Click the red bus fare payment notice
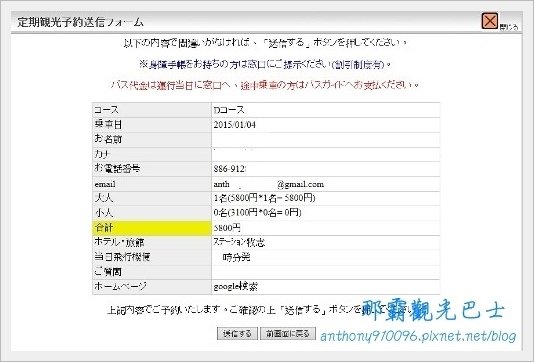534x362 pixels. [265, 85]
